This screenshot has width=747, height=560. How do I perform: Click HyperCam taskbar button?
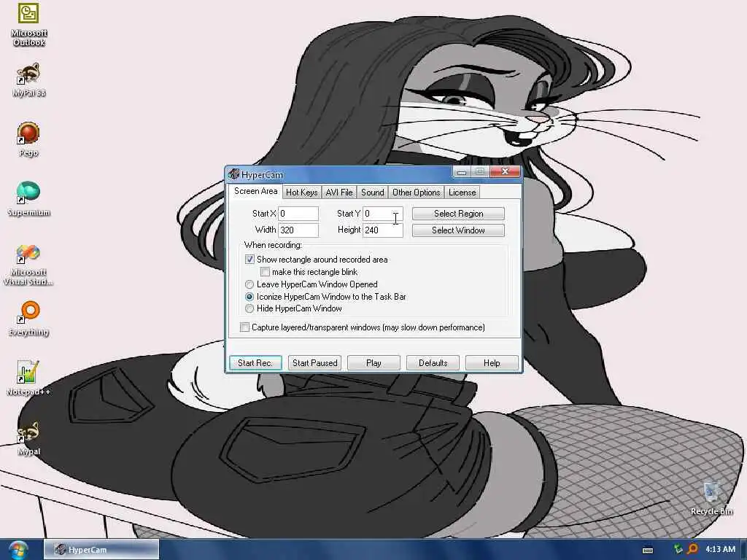101,550
